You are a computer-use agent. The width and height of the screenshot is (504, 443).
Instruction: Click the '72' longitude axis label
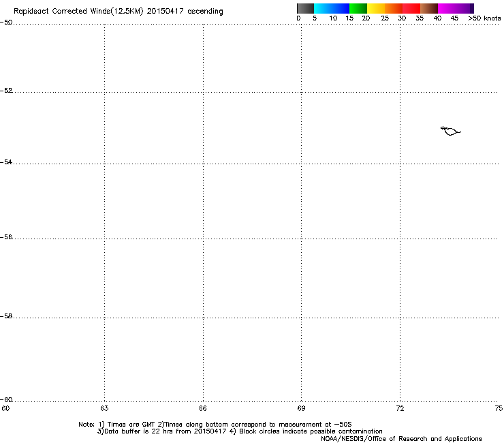pyautogui.click(x=400, y=408)
